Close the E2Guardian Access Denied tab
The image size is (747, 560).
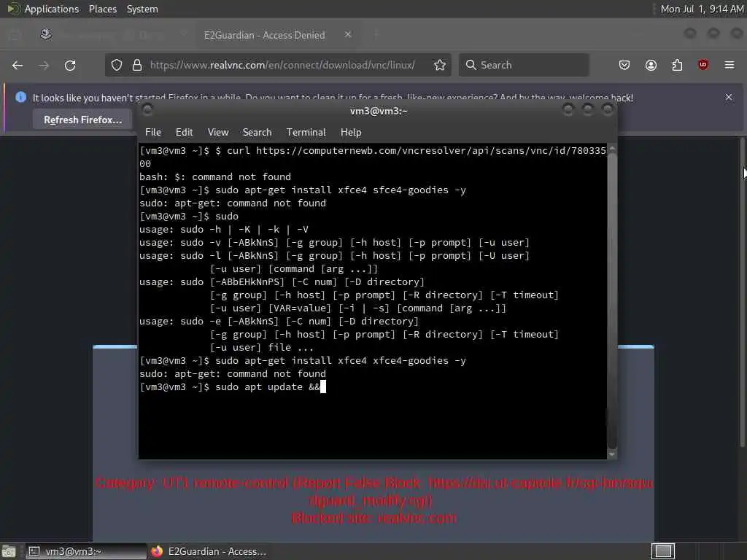(348, 35)
